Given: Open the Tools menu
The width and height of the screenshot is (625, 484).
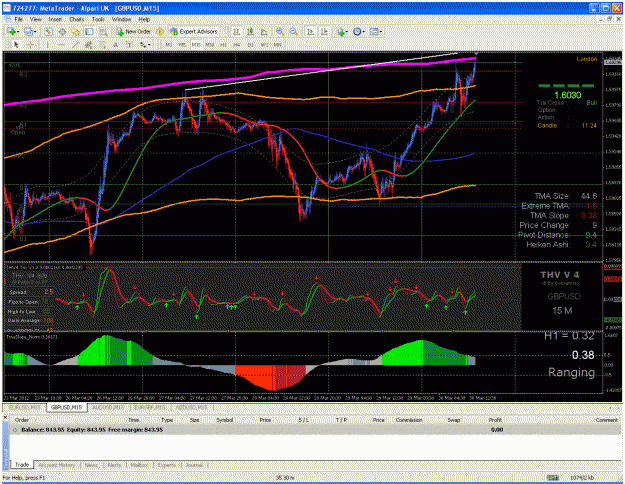Looking at the screenshot, I should tap(98, 19).
